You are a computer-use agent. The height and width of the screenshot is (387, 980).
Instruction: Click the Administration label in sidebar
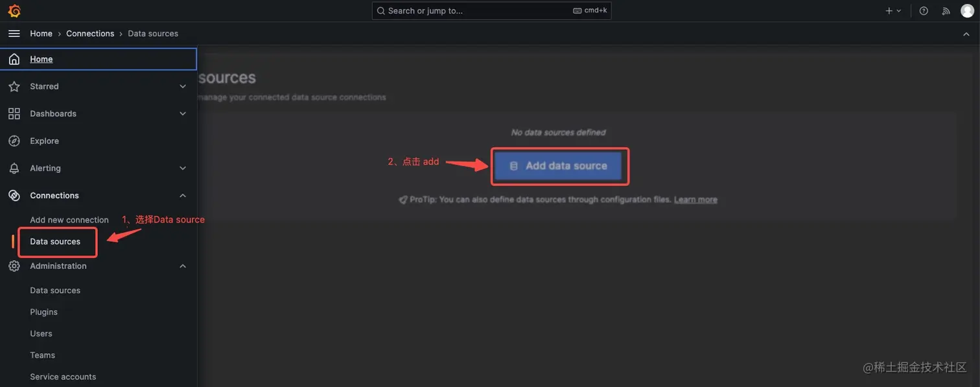(58, 266)
